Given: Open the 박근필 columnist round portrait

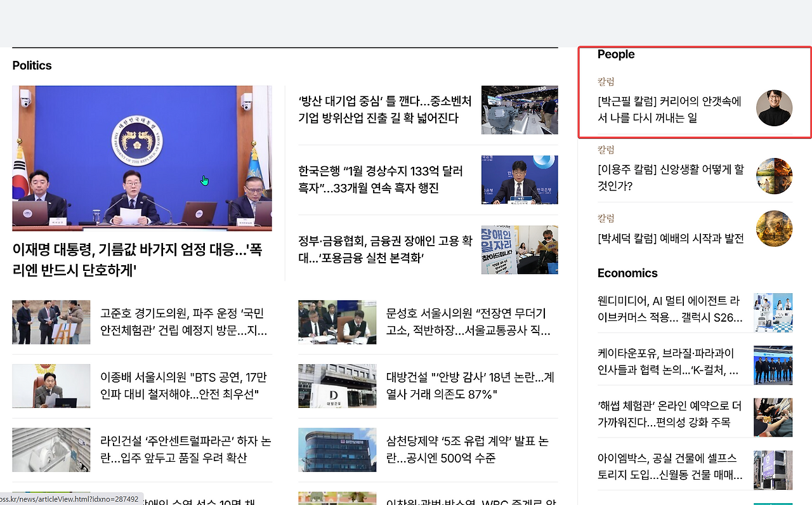Looking at the screenshot, I should 774,108.
